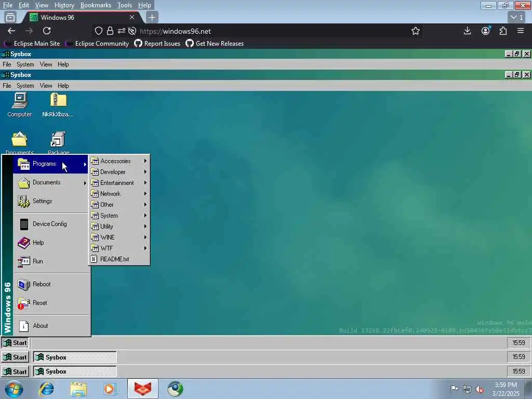Viewport: 532px width, 399px height.
Task: Click the Action Center flag tray icon
Action: (x=454, y=389)
